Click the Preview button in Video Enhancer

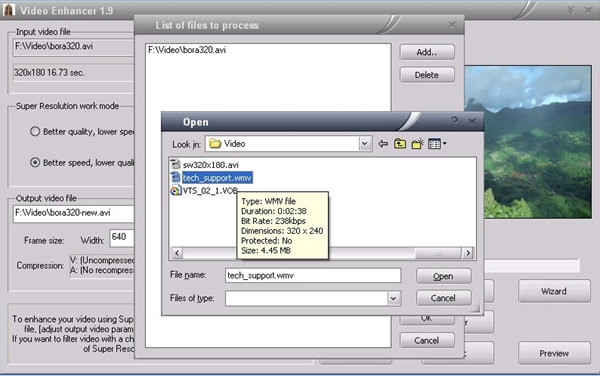(x=554, y=353)
